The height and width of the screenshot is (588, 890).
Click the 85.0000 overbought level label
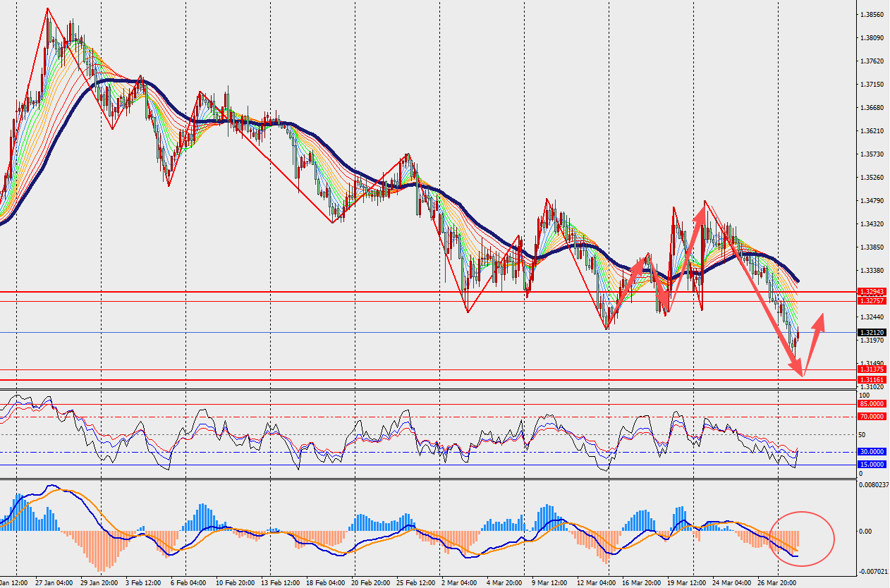click(x=872, y=404)
